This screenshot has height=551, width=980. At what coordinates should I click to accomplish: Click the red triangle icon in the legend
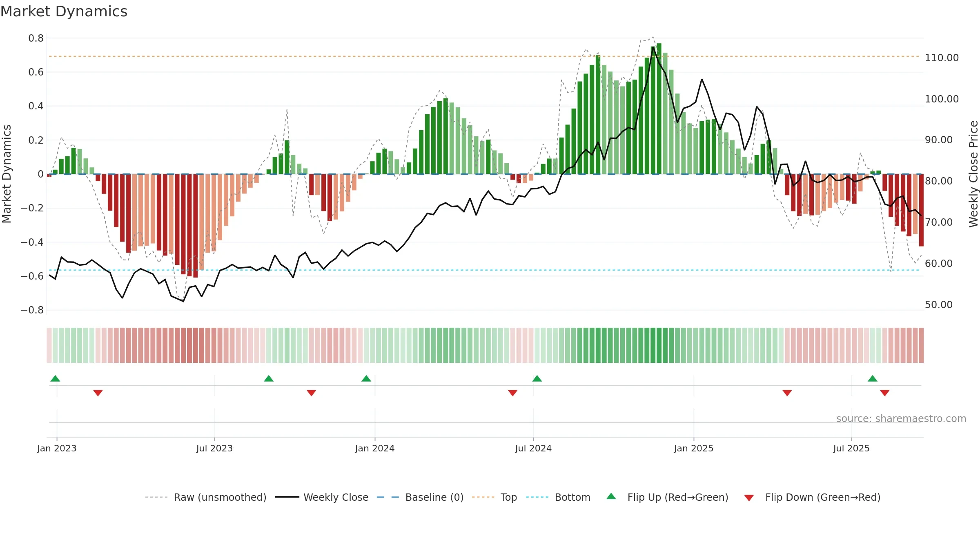(749, 498)
